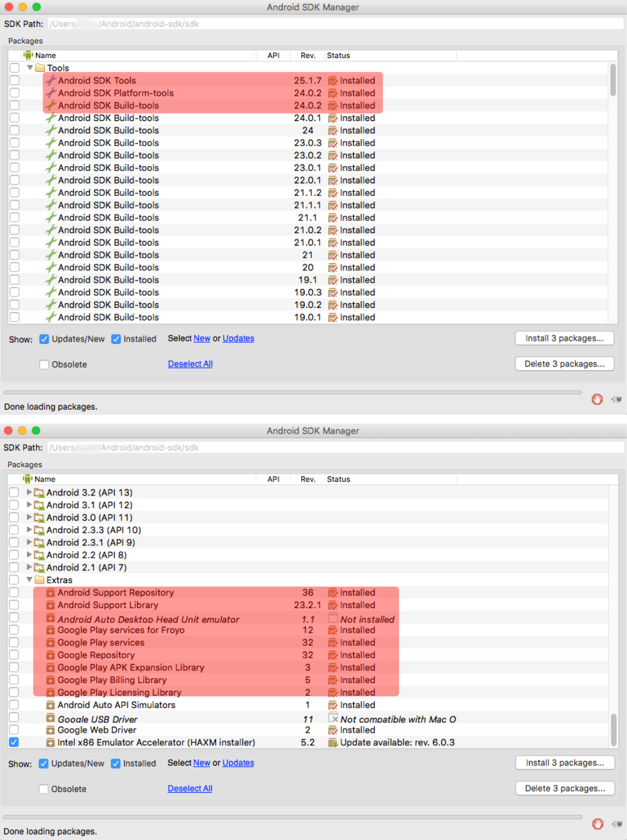Click Google Play services for Froyo package icon
This screenshot has height=840, width=627.
click(x=51, y=630)
